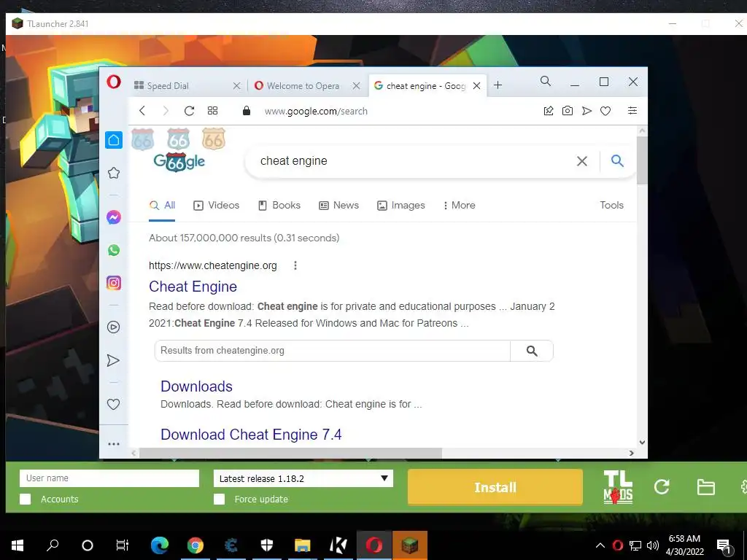Switch to Images search results
This screenshot has height=560, width=747.
tap(400, 205)
